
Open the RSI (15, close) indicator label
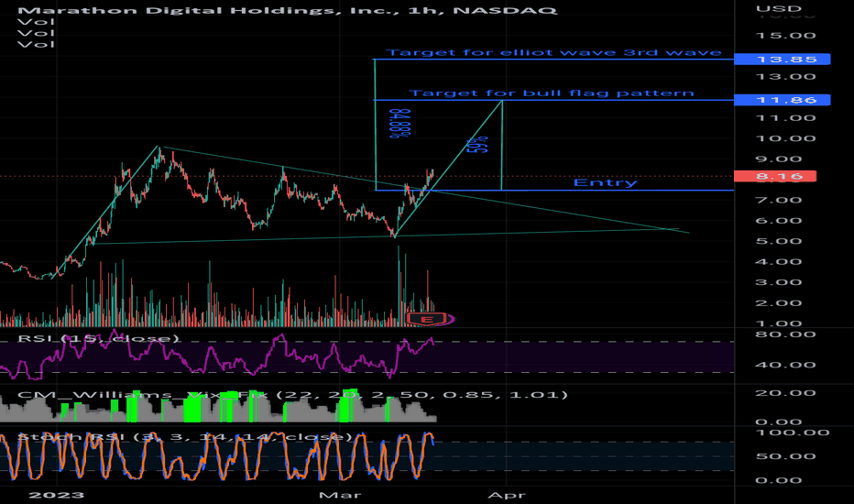pos(99,339)
